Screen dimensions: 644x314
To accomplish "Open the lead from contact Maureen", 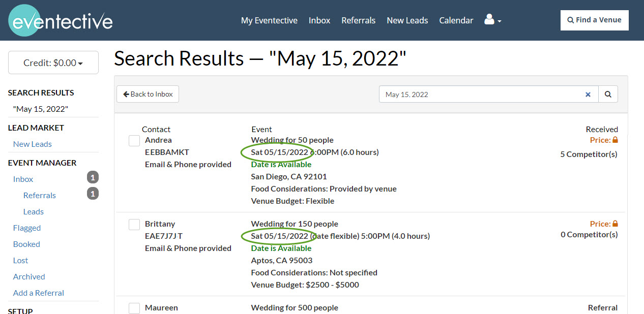I will pyautogui.click(x=161, y=308).
